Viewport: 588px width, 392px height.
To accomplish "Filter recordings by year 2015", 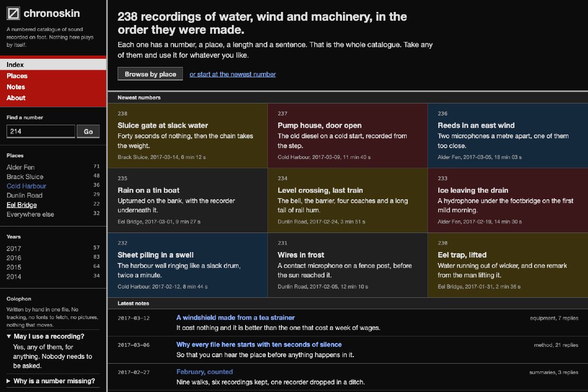I will [14, 267].
